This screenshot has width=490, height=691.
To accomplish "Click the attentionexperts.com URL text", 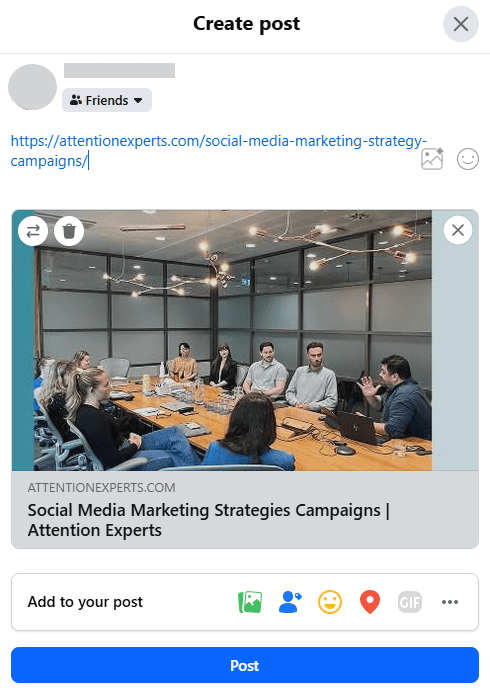I will point(219,151).
